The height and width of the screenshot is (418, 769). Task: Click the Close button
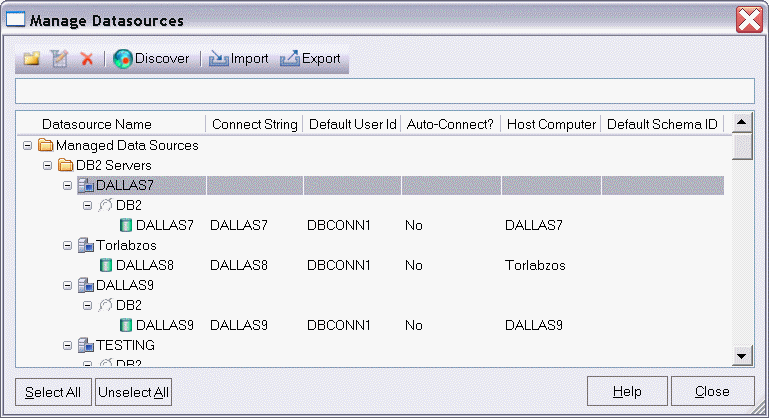(x=712, y=391)
